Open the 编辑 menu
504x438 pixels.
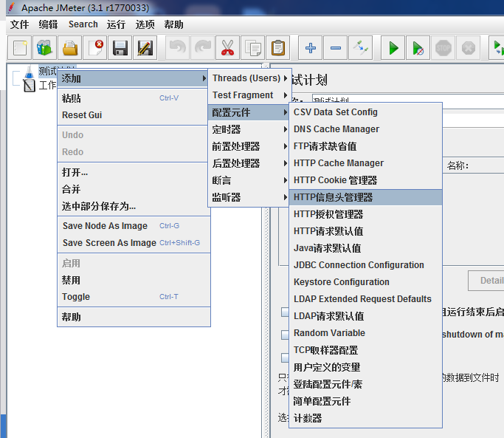click(x=48, y=24)
